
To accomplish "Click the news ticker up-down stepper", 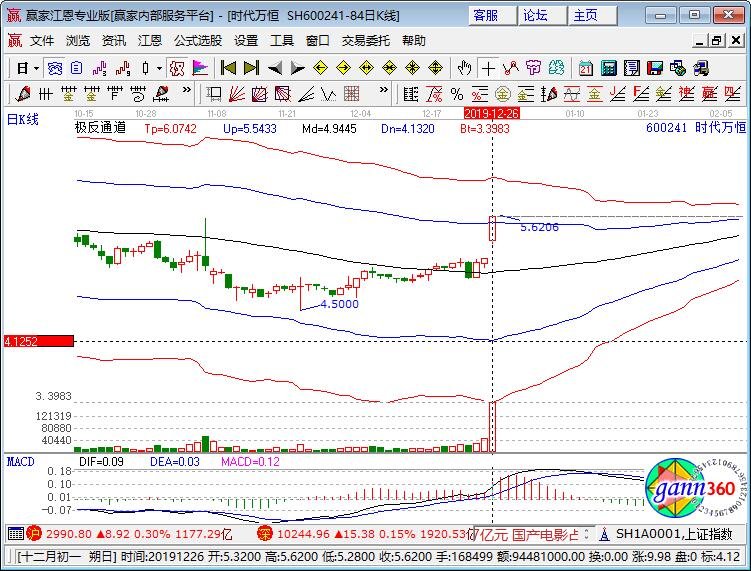I will pos(587,534).
